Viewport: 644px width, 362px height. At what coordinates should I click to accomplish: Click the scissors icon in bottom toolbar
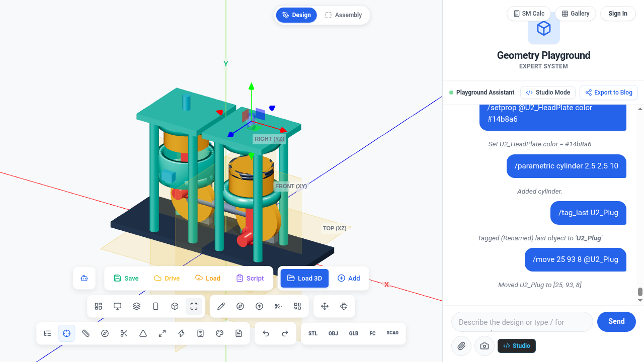tap(124, 333)
